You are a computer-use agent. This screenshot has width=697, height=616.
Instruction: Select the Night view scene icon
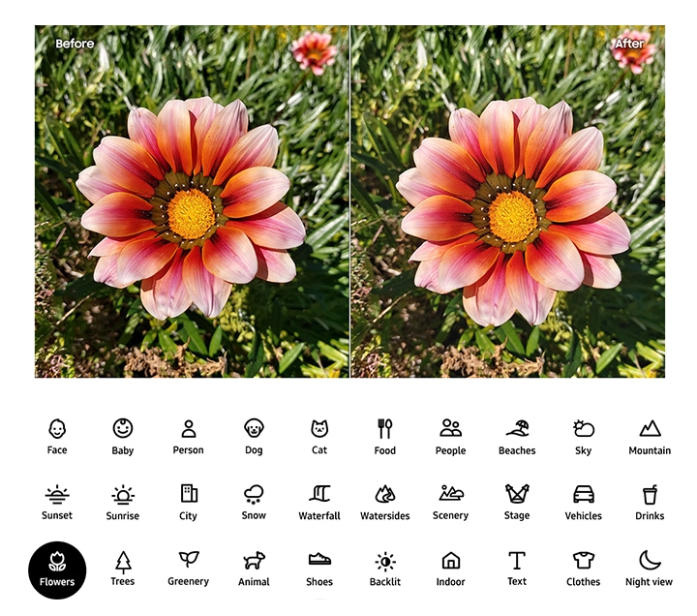[x=650, y=560]
